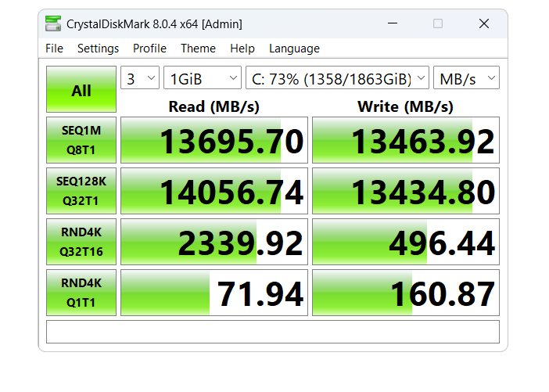Image resolution: width=549 pixels, height=392 pixels.
Task: Start all benchmarks with the All button
Action: [81, 89]
